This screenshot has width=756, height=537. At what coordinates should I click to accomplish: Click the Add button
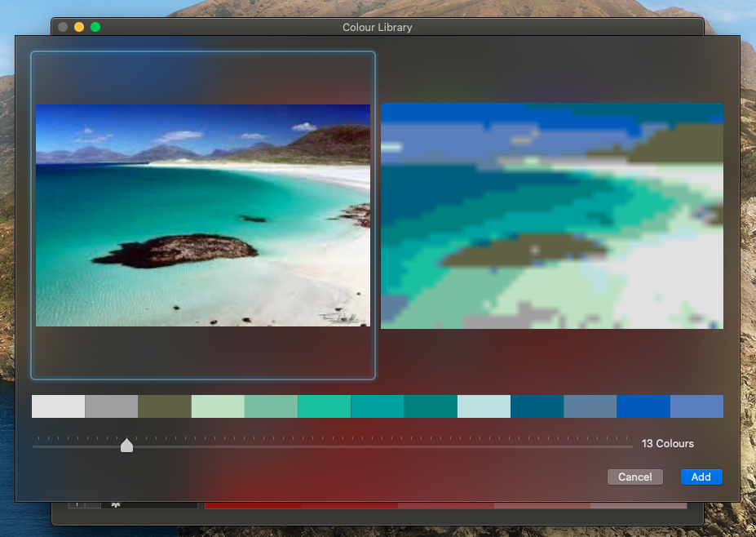point(701,477)
